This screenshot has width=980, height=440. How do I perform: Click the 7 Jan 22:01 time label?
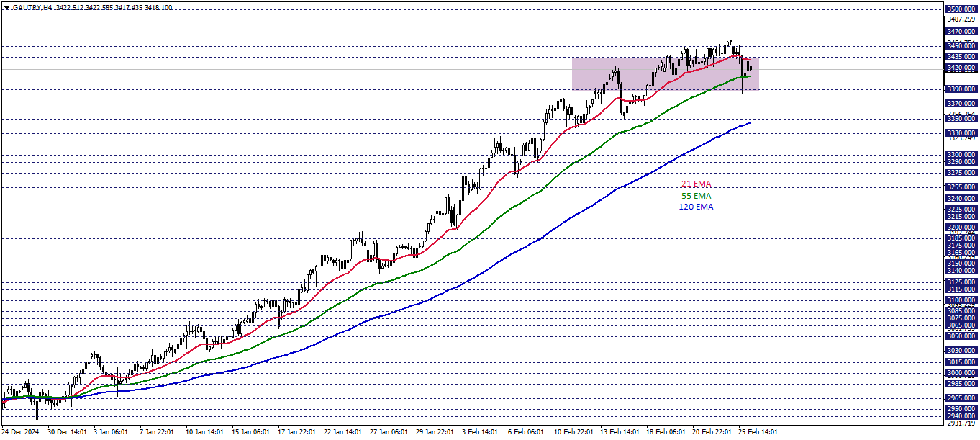pos(155,432)
